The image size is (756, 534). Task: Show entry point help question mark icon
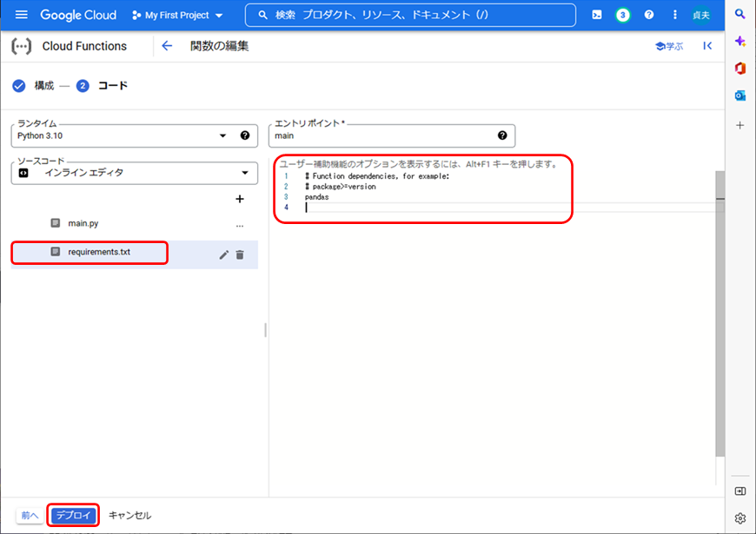502,135
